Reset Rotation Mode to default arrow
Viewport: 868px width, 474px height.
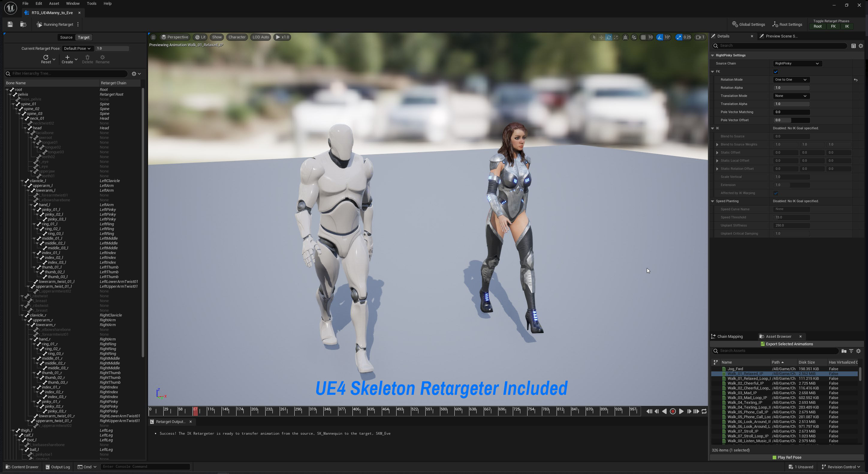click(x=855, y=80)
